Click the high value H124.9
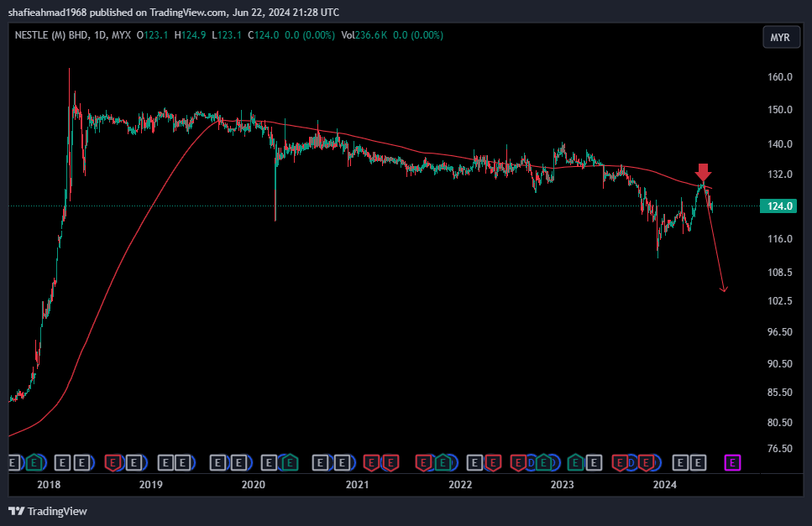The width and height of the screenshot is (812, 526). (x=190, y=35)
